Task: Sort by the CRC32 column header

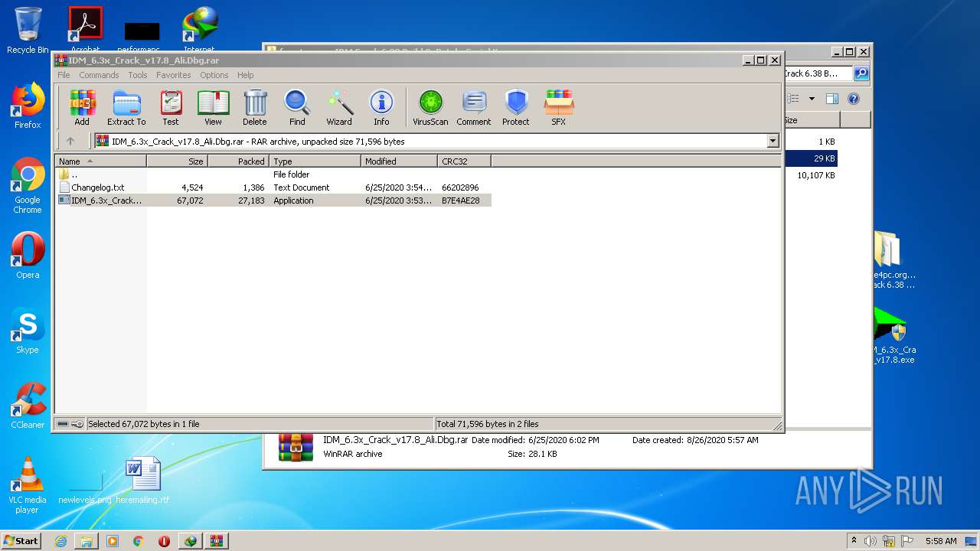Action: (464, 161)
